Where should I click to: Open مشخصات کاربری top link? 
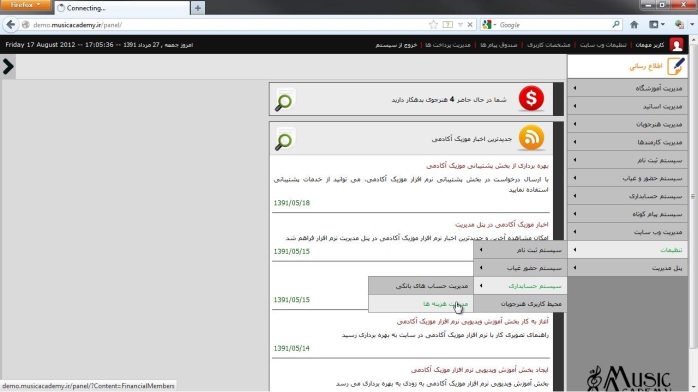point(548,45)
